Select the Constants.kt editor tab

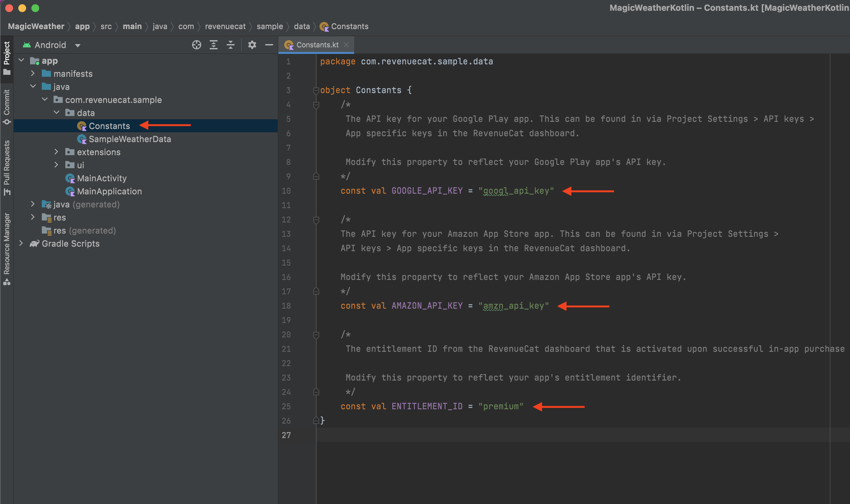(317, 45)
